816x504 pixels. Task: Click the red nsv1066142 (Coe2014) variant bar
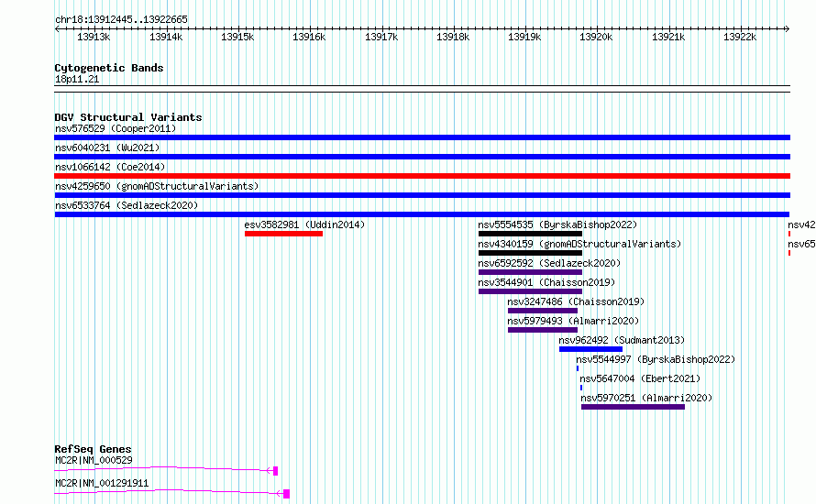click(422, 176)
